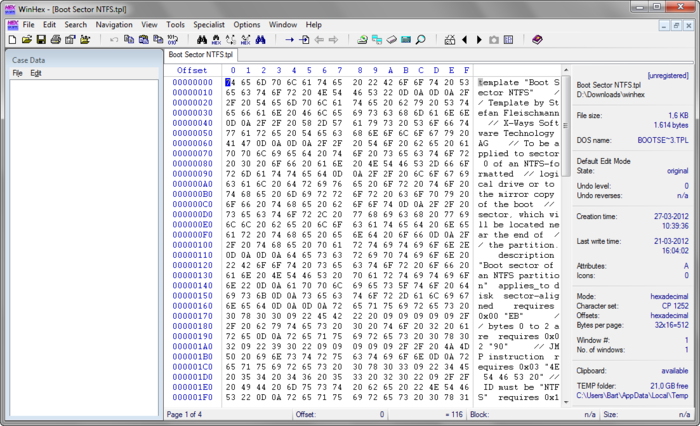Open the Specialist menu
The height and width of the screenshot is (426, 700).
(x=208, y=23)
